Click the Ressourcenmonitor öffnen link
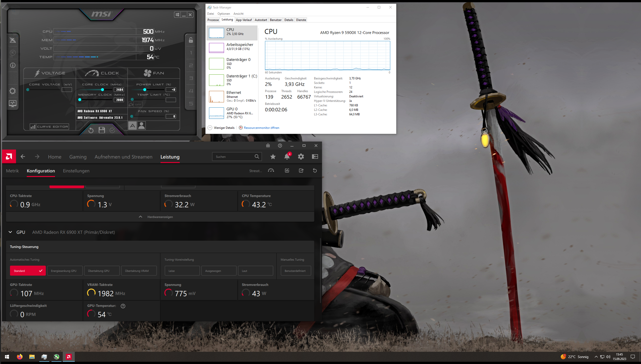The height and width of the screenshot is (364, 641). pos(261,128)
